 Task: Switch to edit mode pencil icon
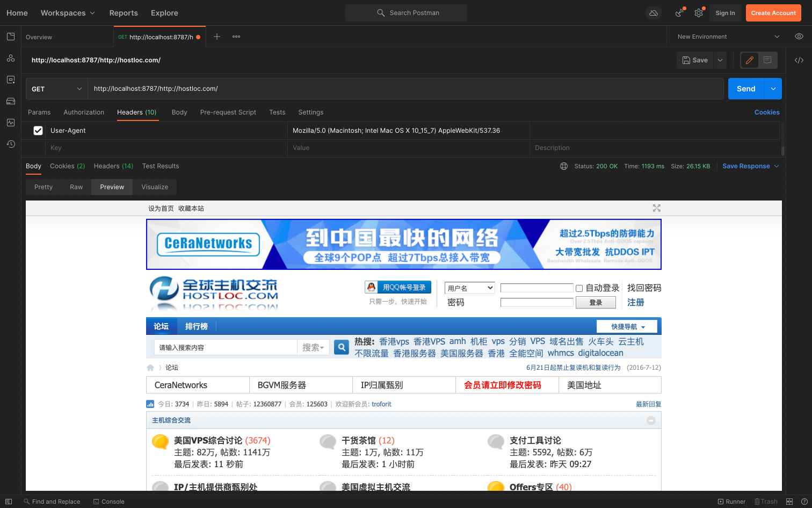pos(750,60)
